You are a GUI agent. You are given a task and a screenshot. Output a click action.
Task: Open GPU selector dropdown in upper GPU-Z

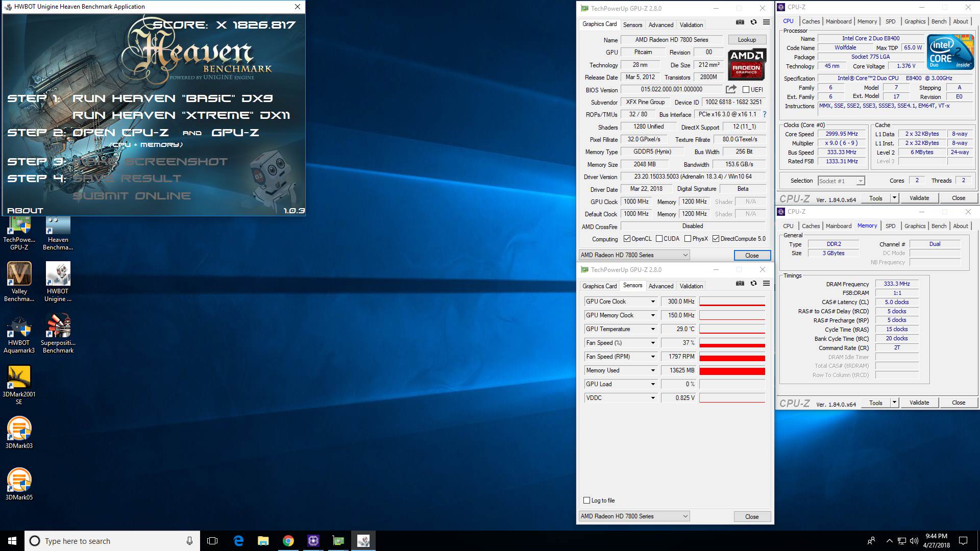coord(634,255)
